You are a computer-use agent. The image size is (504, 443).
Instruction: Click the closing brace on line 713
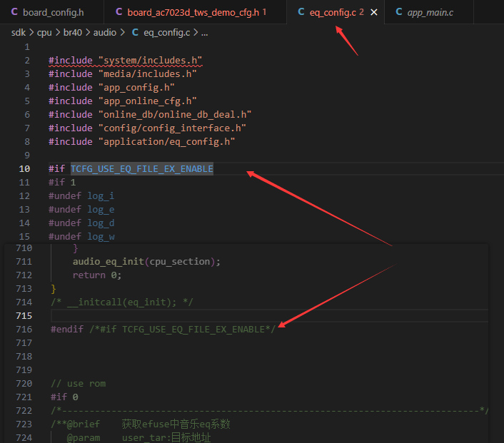tap(54, 289)
